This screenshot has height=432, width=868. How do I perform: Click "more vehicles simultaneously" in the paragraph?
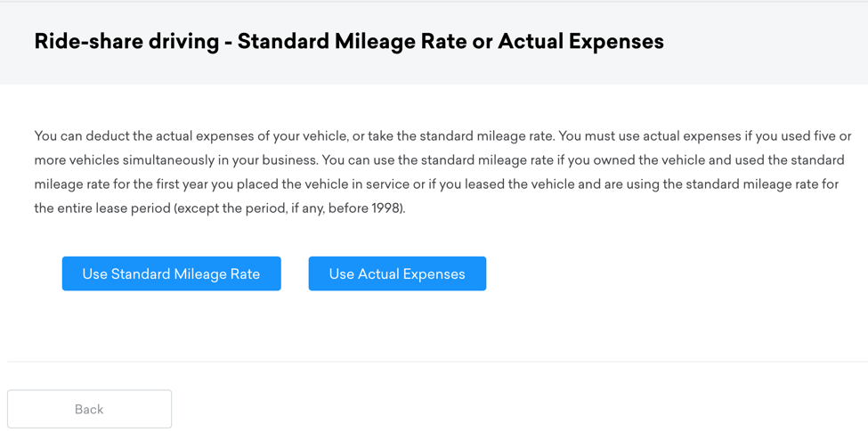(121, 160)
